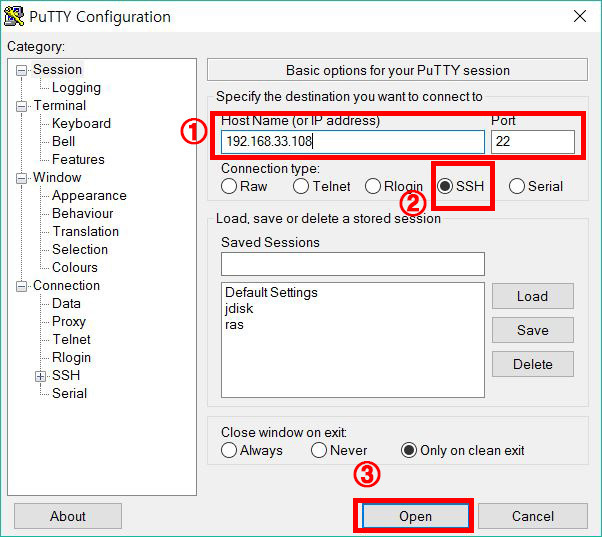The image size is (602, 537).
Task: Focus the Port number field
Action: [x=533, y=141]
